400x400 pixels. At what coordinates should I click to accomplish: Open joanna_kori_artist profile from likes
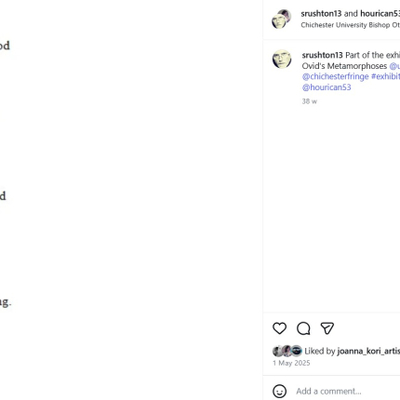[368, 351]
